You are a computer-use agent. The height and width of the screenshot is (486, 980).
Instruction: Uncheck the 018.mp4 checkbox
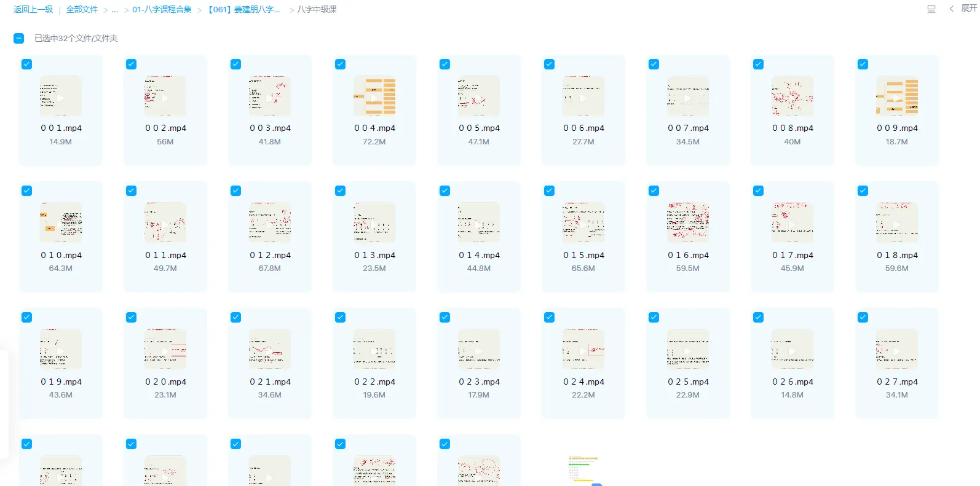[x=863, y=191]
